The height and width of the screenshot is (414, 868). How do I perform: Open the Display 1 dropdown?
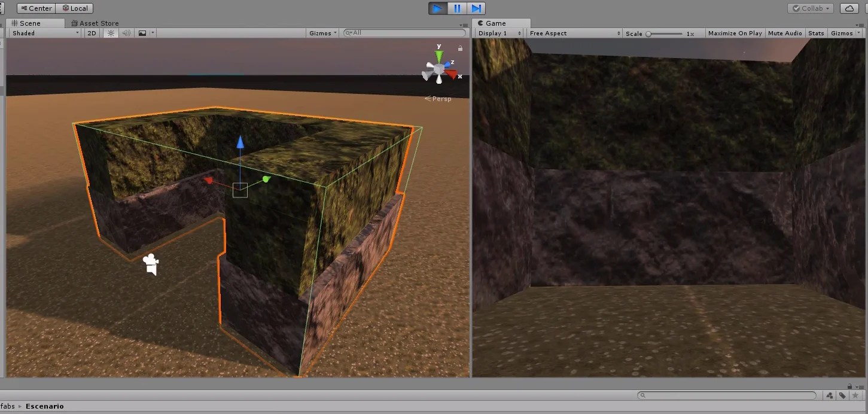498,33
